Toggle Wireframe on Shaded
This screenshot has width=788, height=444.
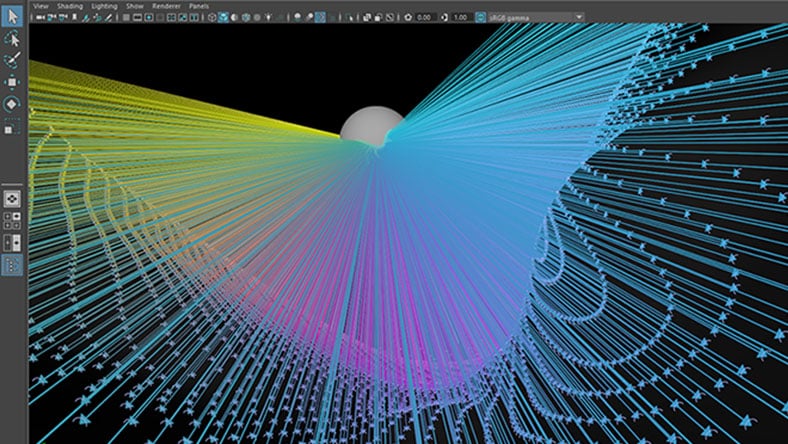(246, 18)
